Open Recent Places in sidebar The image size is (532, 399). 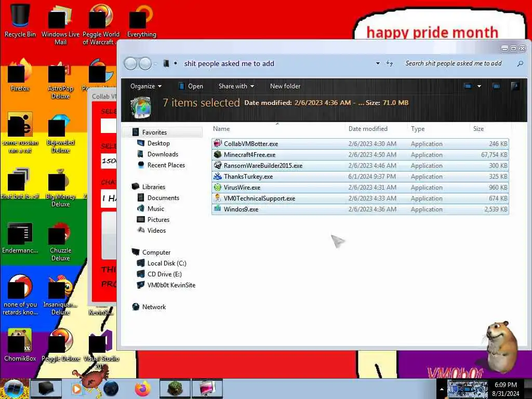(166, 165)
